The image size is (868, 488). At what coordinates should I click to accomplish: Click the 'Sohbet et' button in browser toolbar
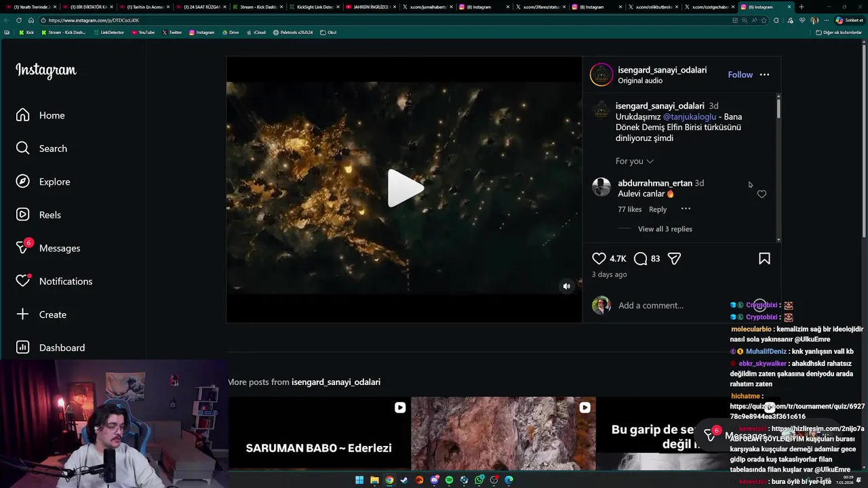[850, 20]
